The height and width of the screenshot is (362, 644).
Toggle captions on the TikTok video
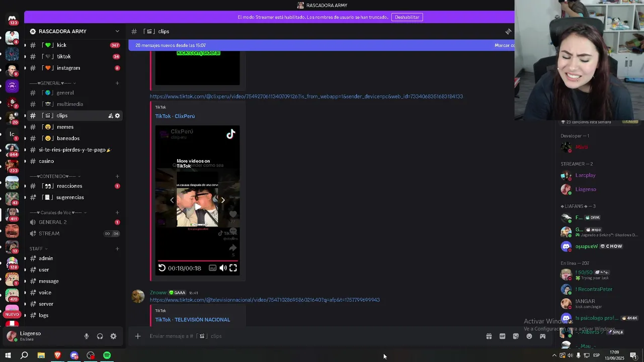[212, 268]
